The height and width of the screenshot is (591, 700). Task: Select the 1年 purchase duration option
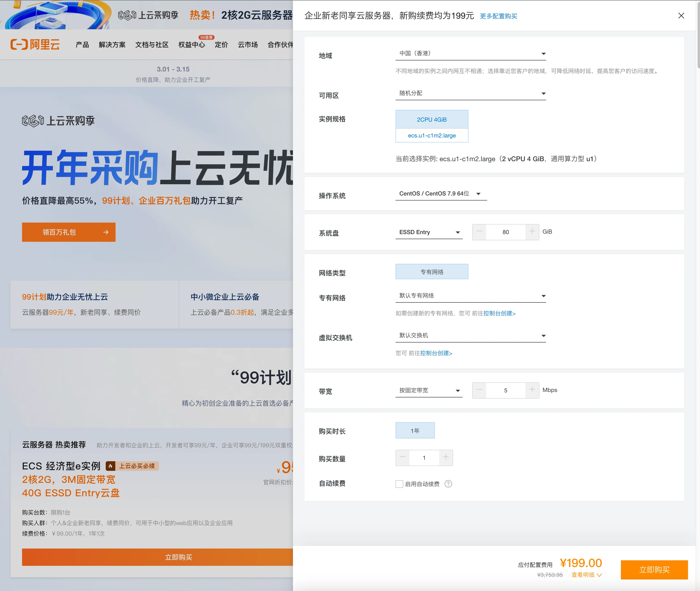point(415,431)
